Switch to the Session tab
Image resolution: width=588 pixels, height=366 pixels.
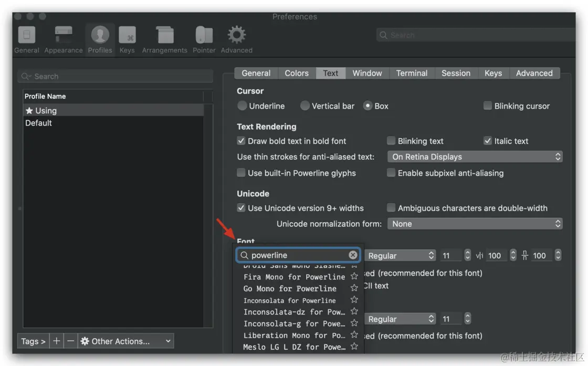click(x=456, y=73)
